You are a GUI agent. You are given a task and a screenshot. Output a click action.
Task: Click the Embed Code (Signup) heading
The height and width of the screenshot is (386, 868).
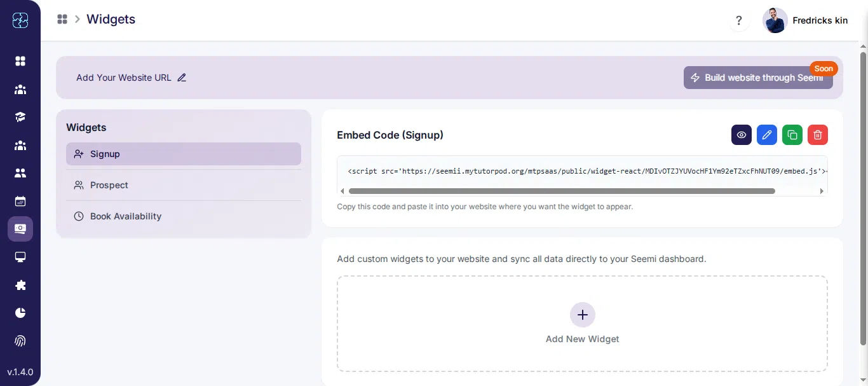390,135
